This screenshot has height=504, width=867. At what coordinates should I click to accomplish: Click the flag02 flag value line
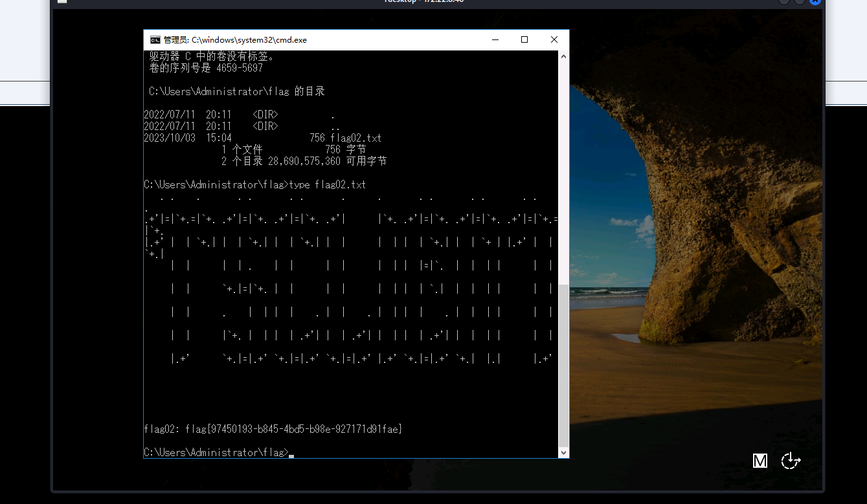(x=273, y=429)
